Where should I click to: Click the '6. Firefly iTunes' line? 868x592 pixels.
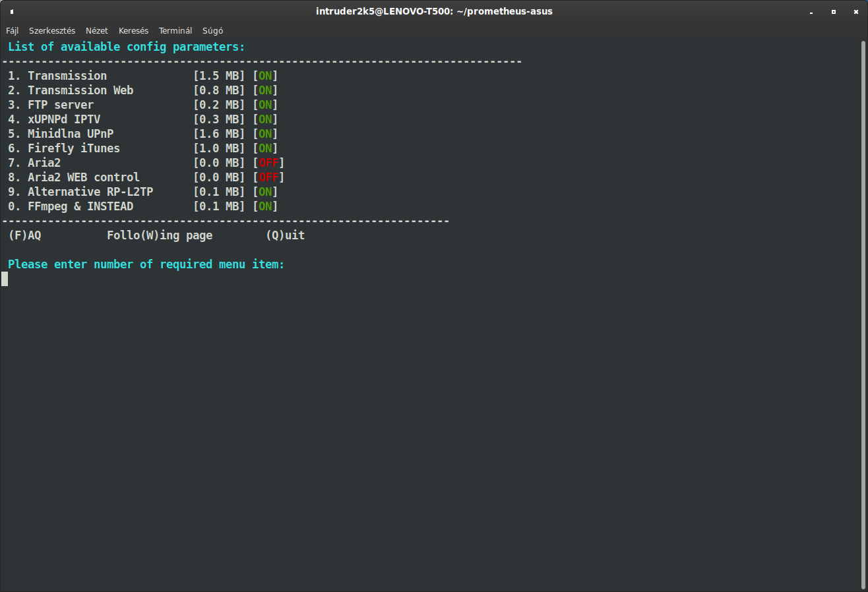coord(143,148)
